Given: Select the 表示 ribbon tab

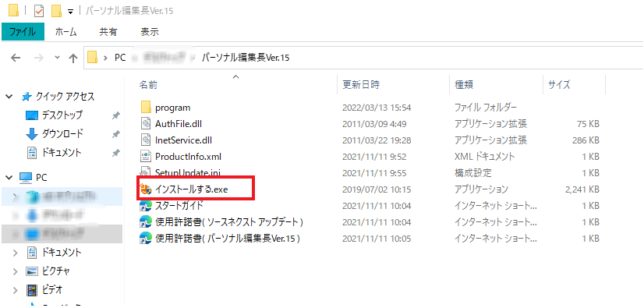Looking at the screenshot, I should point(150,32).
